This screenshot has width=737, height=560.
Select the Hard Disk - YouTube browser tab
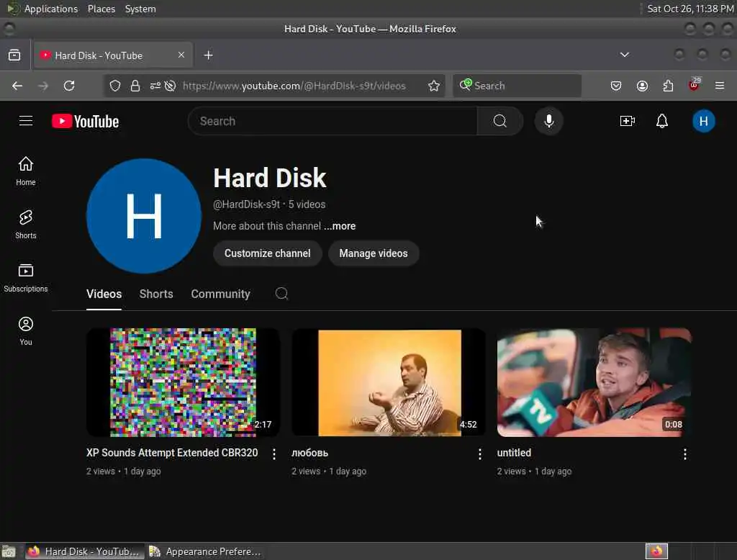pyautogui.click(x=113, y=55)
